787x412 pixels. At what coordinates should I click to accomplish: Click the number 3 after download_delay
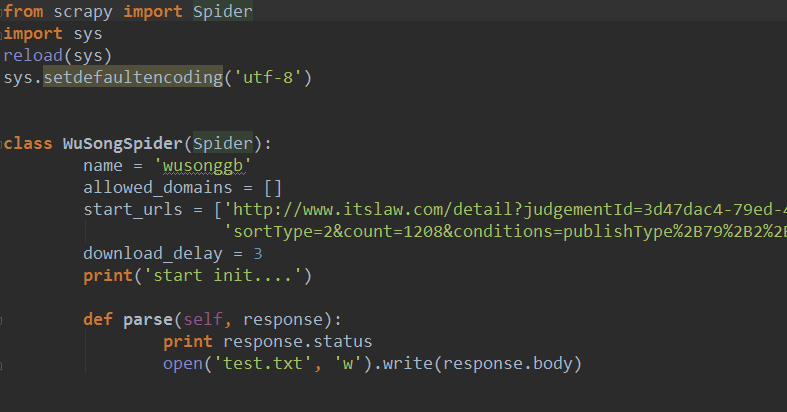[x=257, y=253]
